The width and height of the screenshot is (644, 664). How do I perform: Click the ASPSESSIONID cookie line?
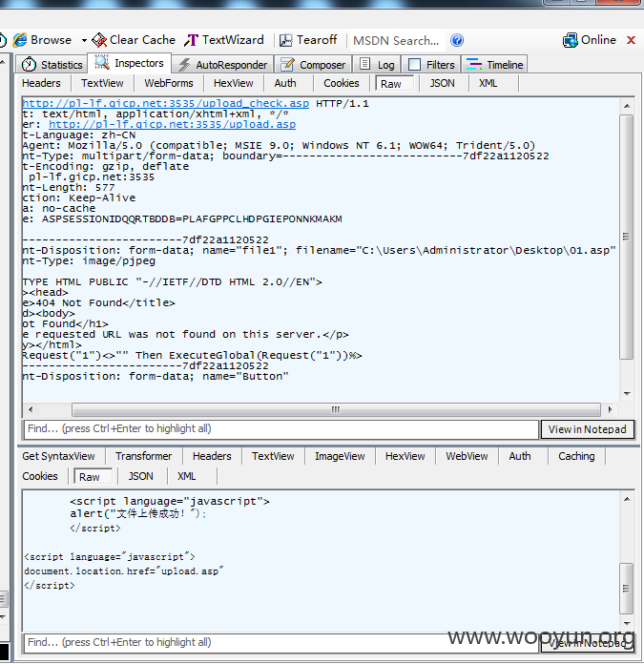coord(182,219)
